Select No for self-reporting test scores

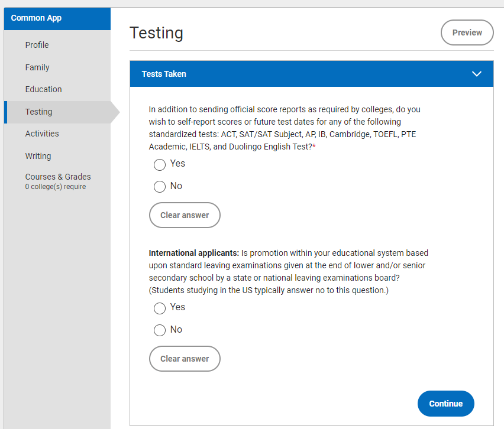point(160,187)
